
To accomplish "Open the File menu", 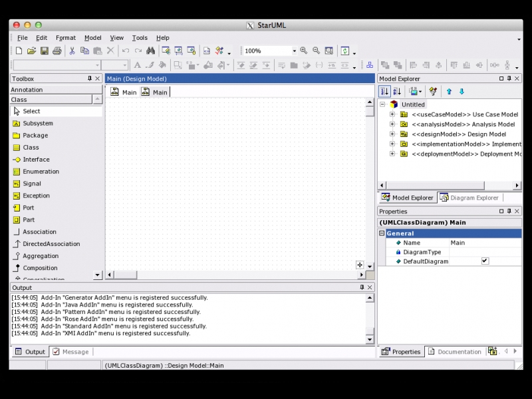I will 23,38.
